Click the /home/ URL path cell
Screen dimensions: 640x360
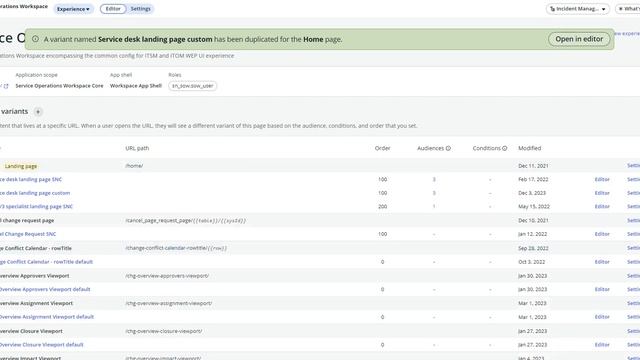click(134, 166)
